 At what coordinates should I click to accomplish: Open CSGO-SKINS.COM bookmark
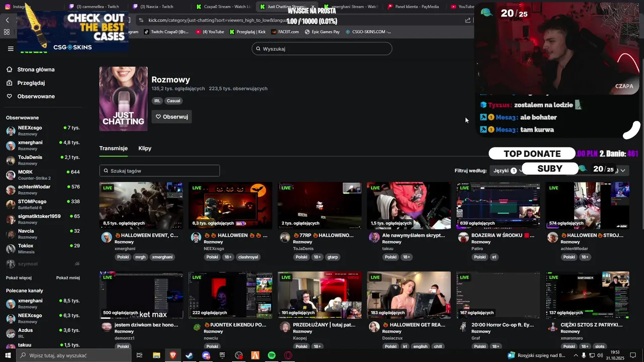pyautogui.click(x=368, y=32)
